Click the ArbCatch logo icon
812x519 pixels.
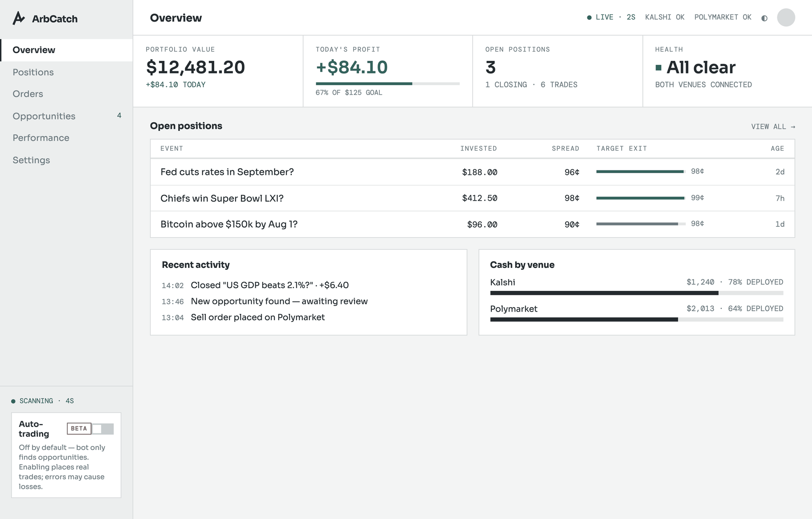point(18,18)
